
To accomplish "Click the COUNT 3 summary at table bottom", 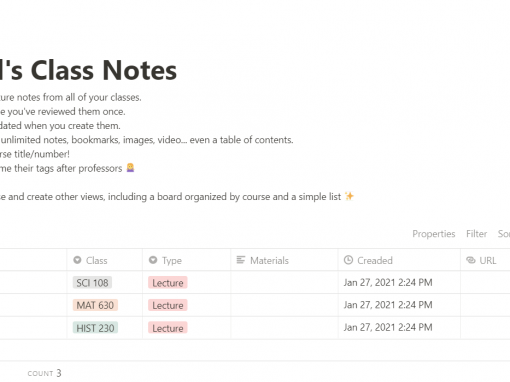I will (44, 373).
